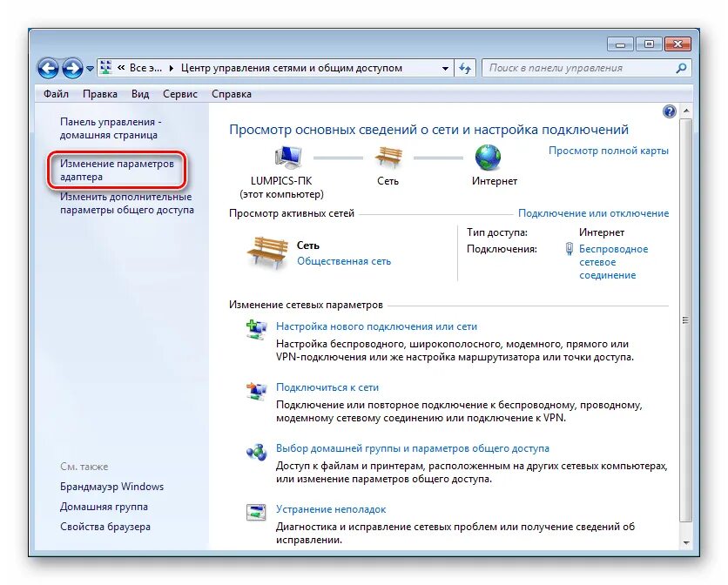Click 'Центр управления сетями и общим доступом' breadcrumb
Screen dimensions: 728x585
[x=292, y=68]
